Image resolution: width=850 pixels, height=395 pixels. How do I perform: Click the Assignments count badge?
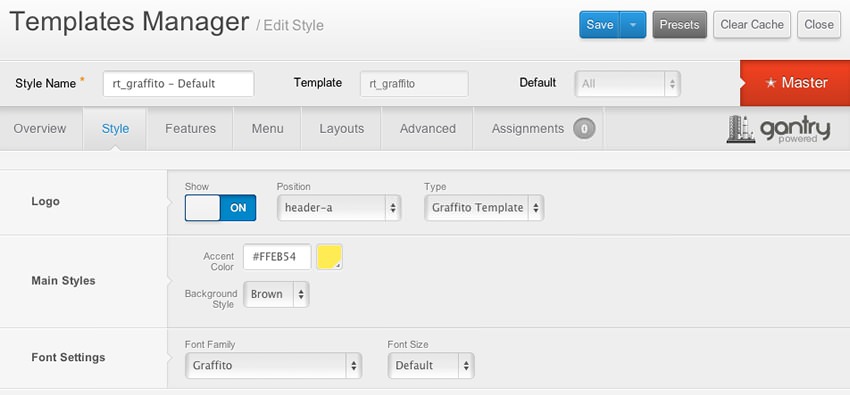tap(584, 129)
